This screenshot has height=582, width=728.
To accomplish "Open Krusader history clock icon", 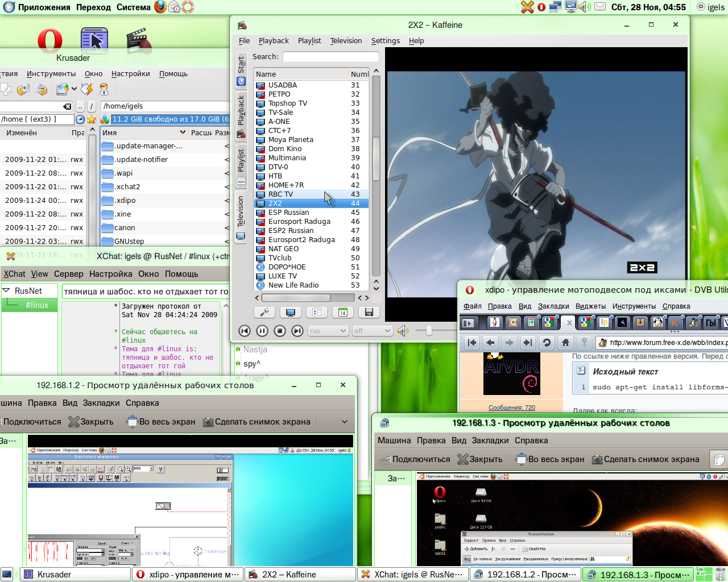I will pyautogui.click(x=80, y=119).
